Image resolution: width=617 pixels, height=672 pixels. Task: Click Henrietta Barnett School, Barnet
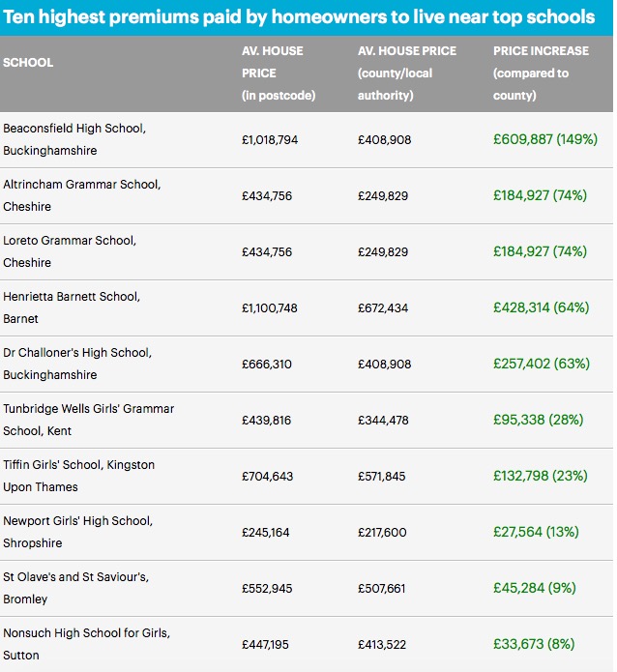tap(72, 307)
